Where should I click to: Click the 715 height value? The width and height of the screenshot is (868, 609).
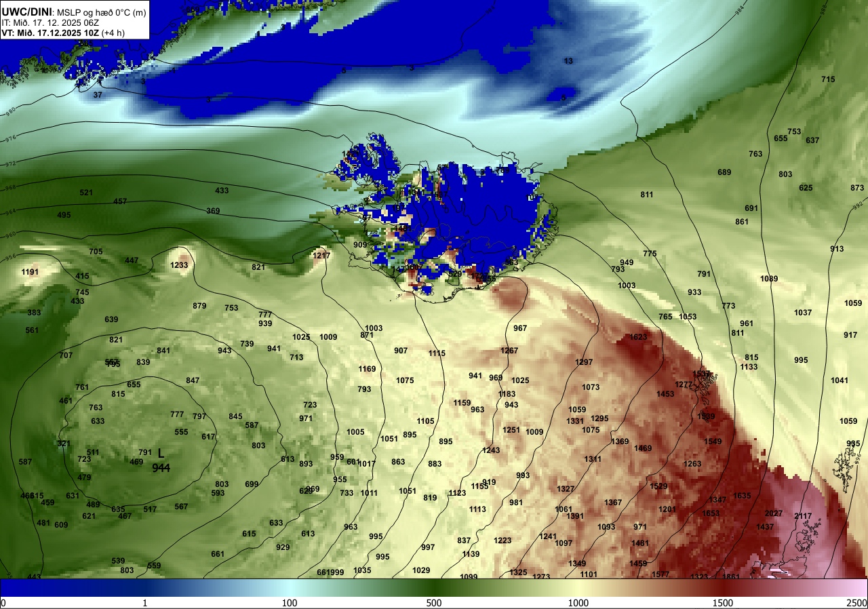pyautogui.click(x=828, y=79)
